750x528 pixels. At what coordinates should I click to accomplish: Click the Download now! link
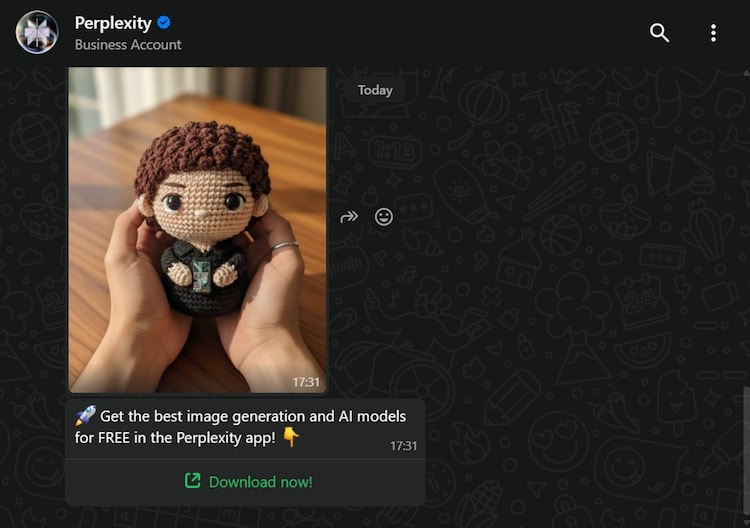coord(261,482)
